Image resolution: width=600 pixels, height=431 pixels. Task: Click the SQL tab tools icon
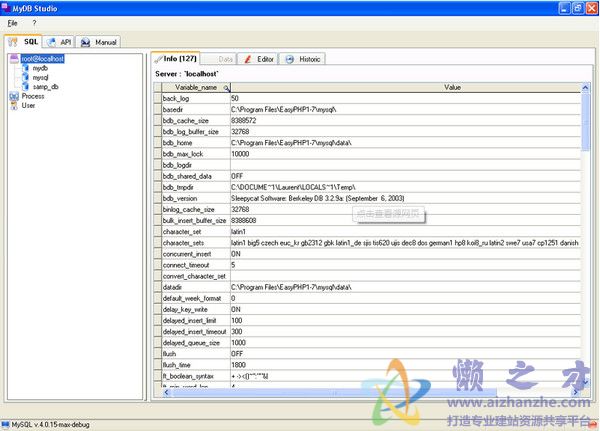pos(13,42)
